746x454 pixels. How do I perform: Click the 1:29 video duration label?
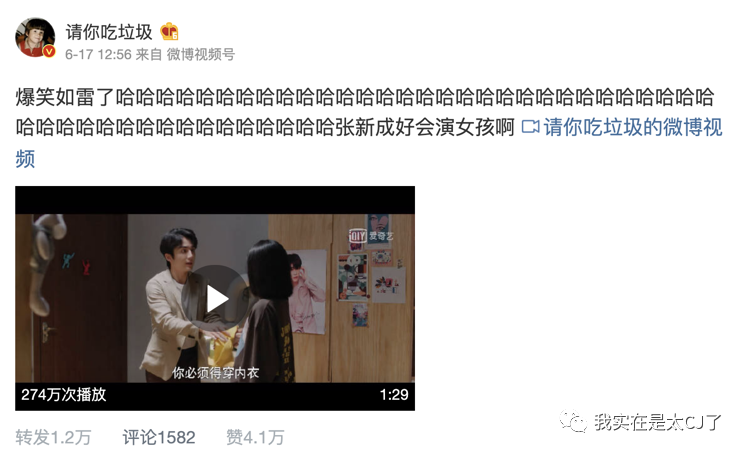click(394, 395)
